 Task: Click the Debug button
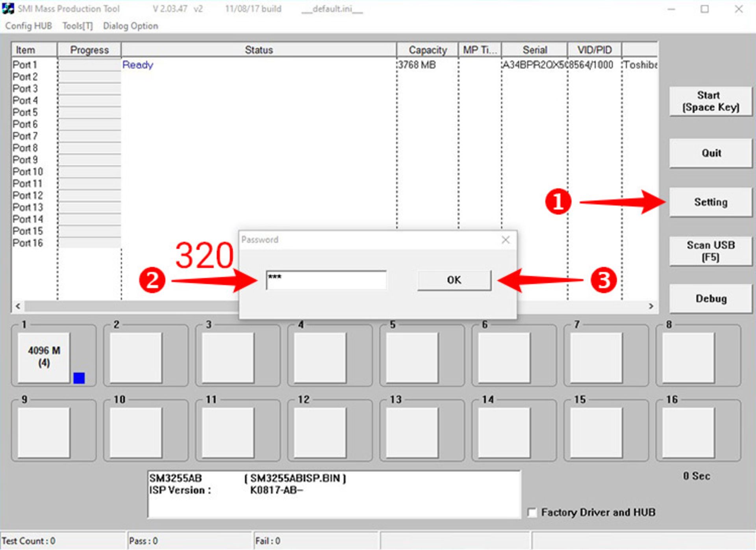point(710,298)
